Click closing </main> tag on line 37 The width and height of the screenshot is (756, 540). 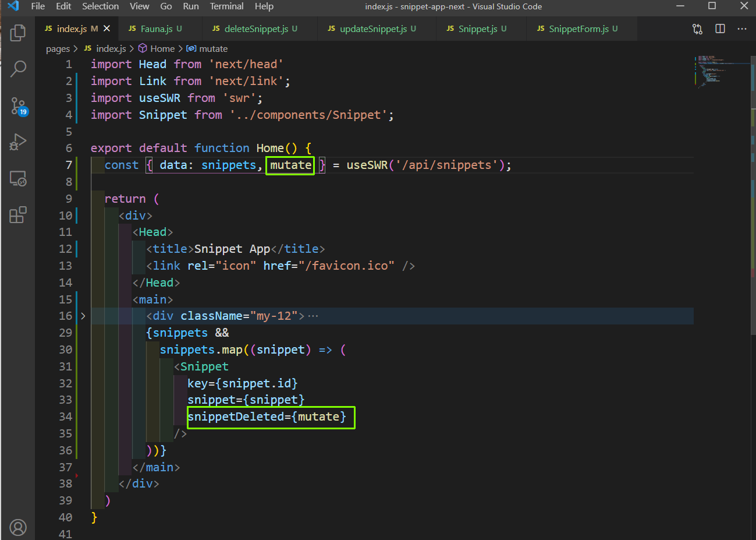(156, 467)
